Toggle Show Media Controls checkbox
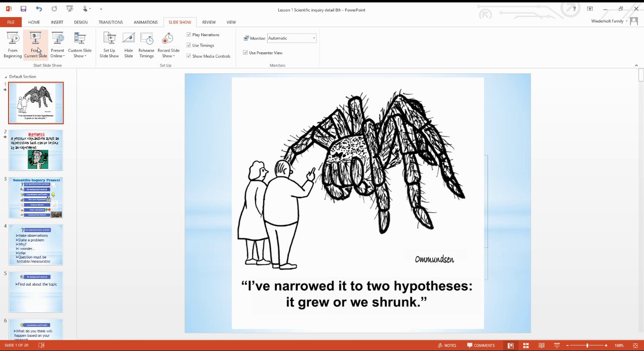This screenshot has height=351, width=644. point(189,56)
